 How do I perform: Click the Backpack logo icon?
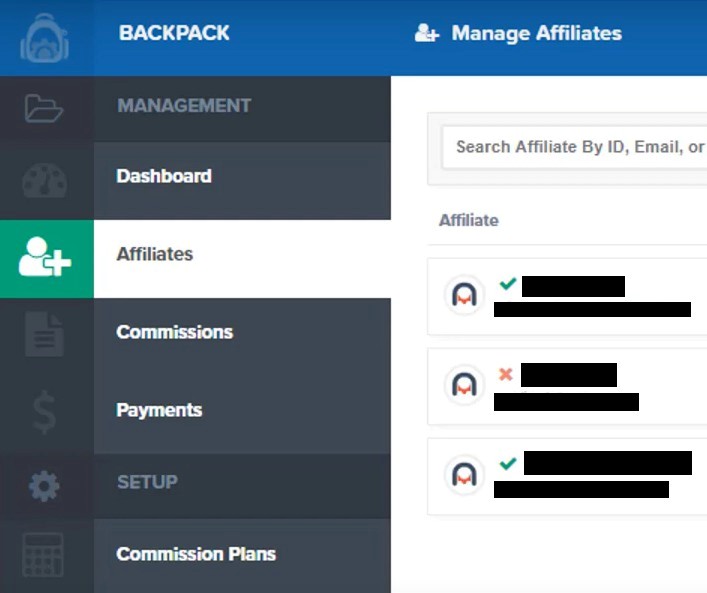[x=45, y=38]
